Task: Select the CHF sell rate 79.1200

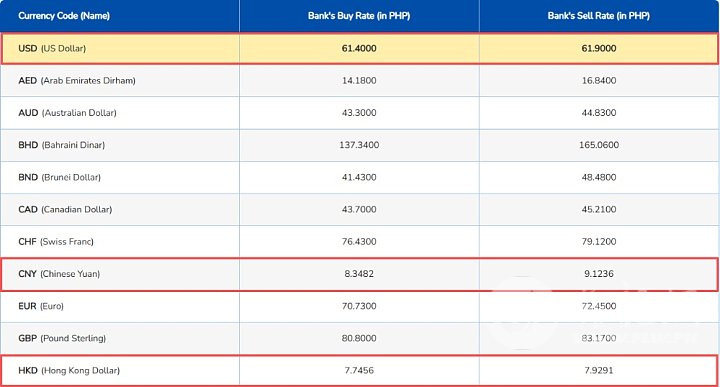Action: coord(599,241)
